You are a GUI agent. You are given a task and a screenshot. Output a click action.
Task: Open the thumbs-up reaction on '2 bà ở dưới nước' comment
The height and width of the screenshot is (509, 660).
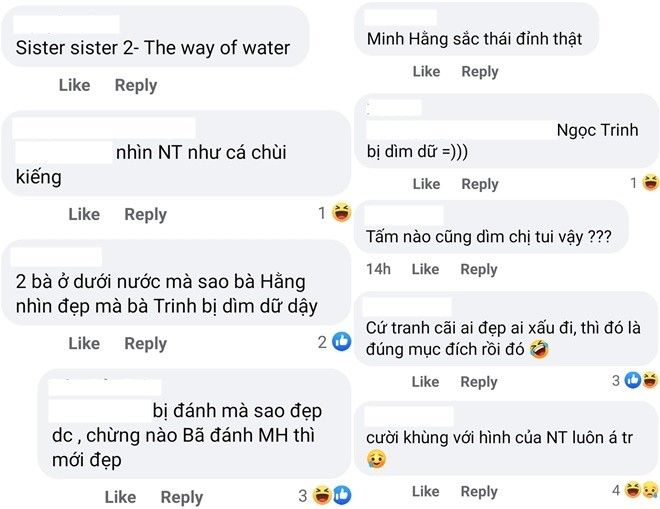pyautogui.click(x=341, y=342)
